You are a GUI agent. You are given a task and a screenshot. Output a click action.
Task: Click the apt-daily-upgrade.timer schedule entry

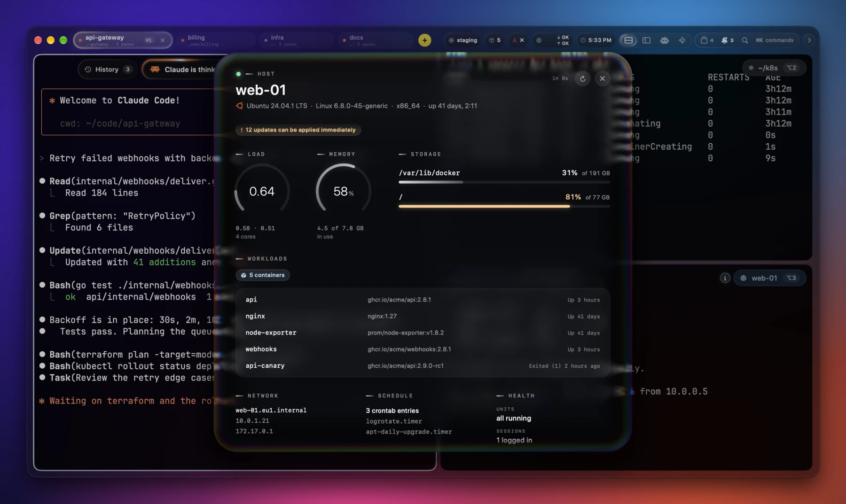pyautogui.click(x=409, y=432)
